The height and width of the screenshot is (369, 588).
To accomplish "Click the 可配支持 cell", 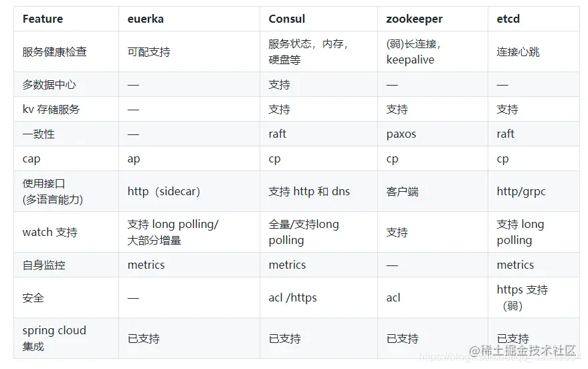I will point(149,51).
